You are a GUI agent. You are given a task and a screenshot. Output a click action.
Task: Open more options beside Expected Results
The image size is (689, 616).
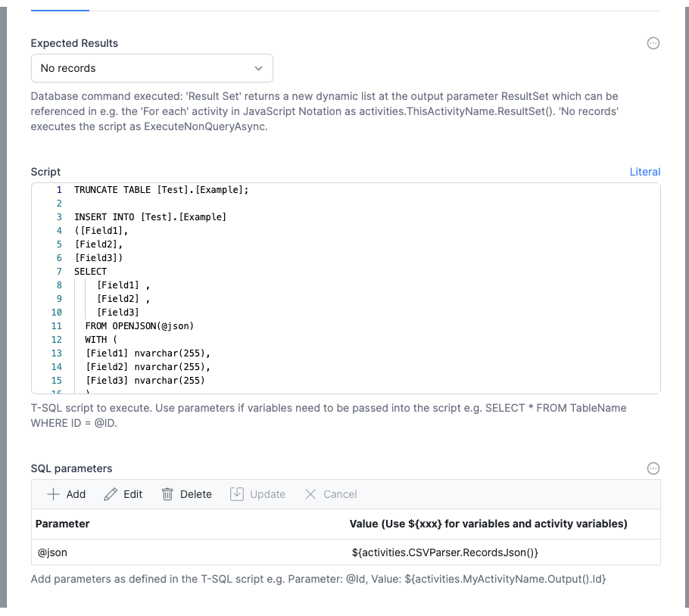coord(653,43)
